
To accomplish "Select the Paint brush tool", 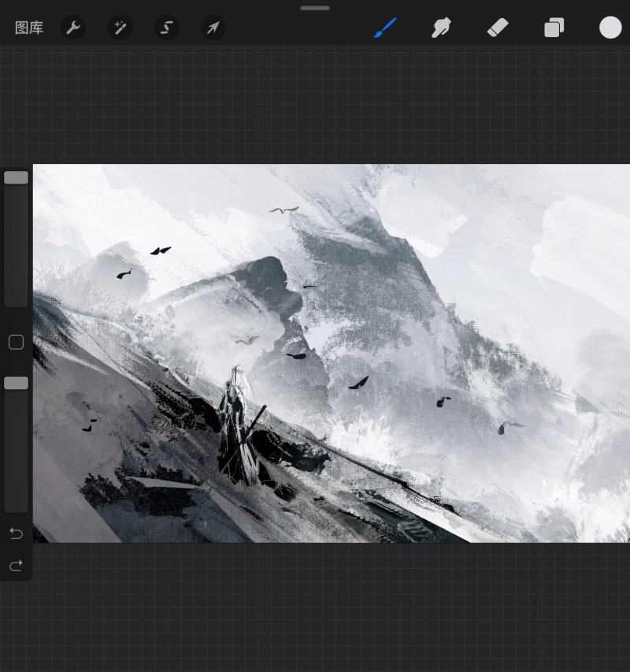I will (385, 28).
